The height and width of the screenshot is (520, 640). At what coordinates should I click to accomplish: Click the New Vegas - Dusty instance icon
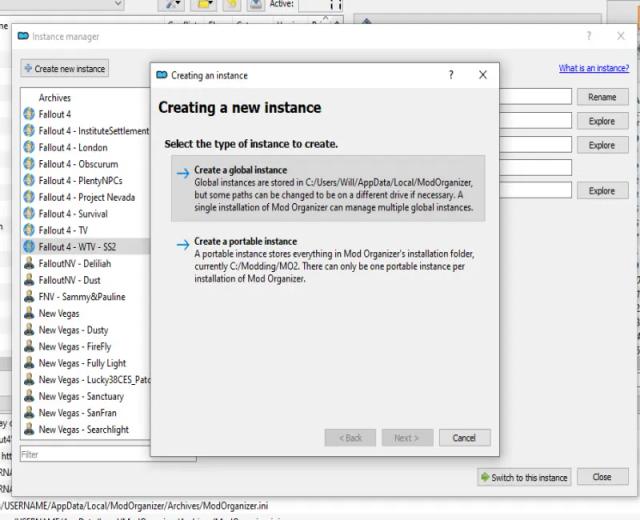(x=29, y=330)
